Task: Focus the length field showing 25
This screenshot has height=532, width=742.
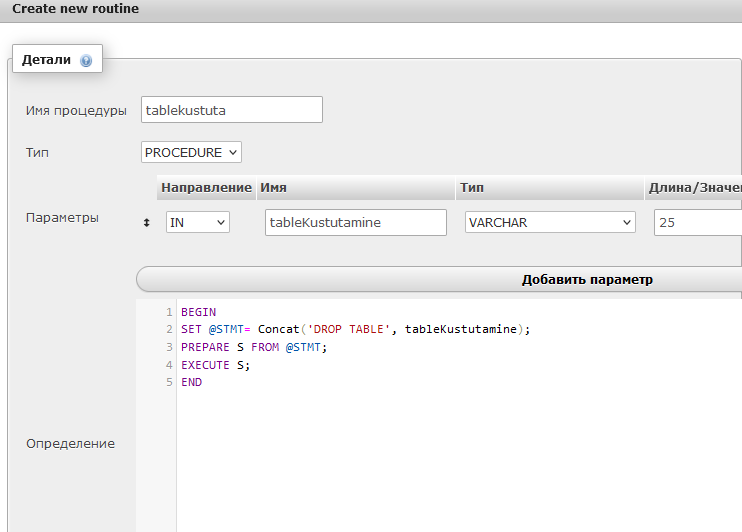Action: (697, 223)
